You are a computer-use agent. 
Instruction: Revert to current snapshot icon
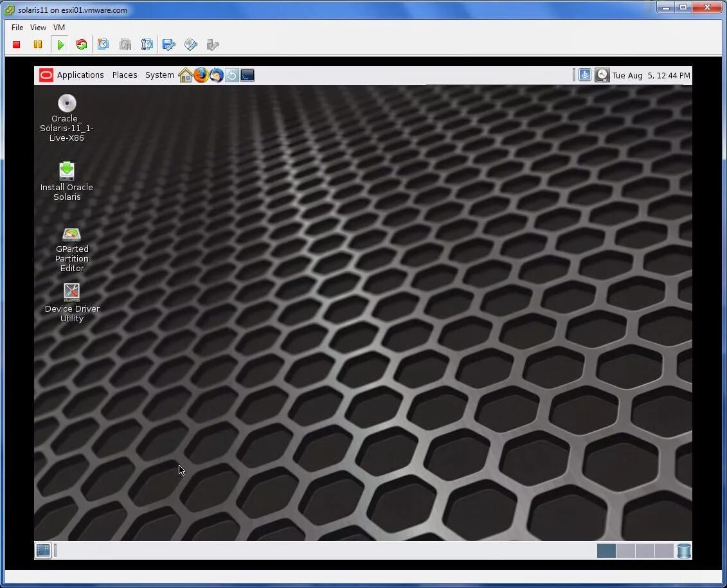tap(125, 44)
